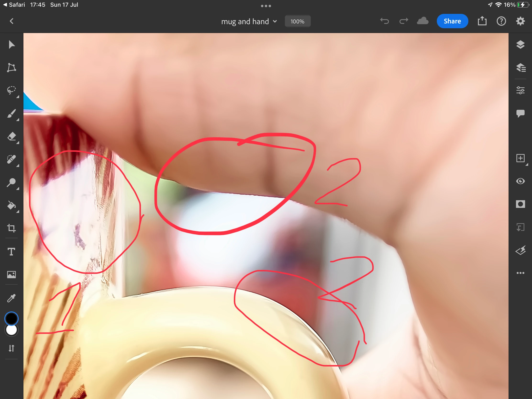Select the Brush tool
Screen dimensions: 532x399
pyautogui.click(x=11, y=114)
